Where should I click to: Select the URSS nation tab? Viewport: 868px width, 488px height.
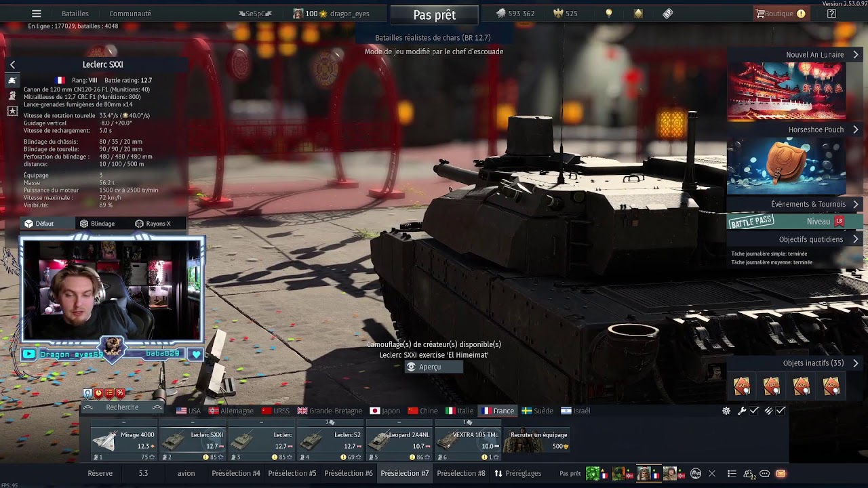pos(275,411)
